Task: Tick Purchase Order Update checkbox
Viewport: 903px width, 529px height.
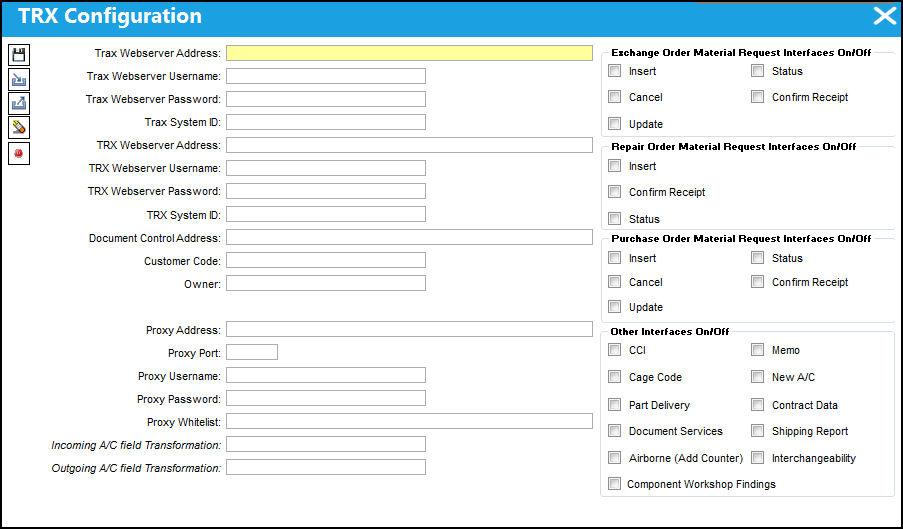Action: 615,307
